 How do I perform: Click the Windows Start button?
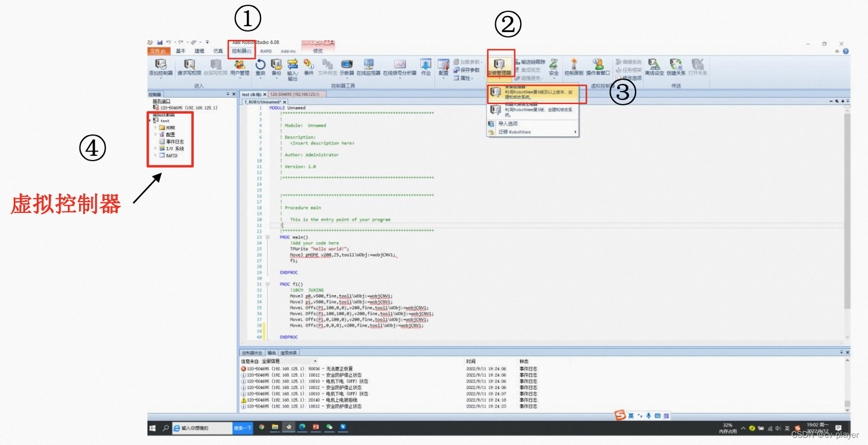tap(153, 428)
